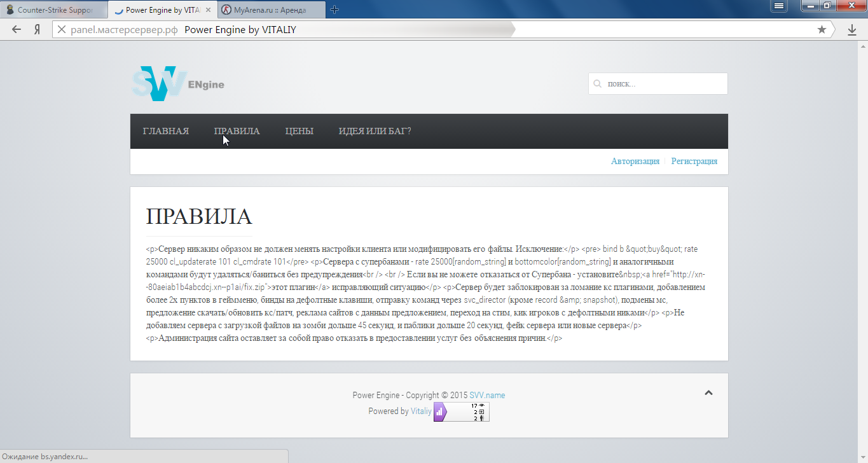Switch to the MyArena.ru tab
Image resolution: width=868 pixels, height=463 pixels.
272,10
